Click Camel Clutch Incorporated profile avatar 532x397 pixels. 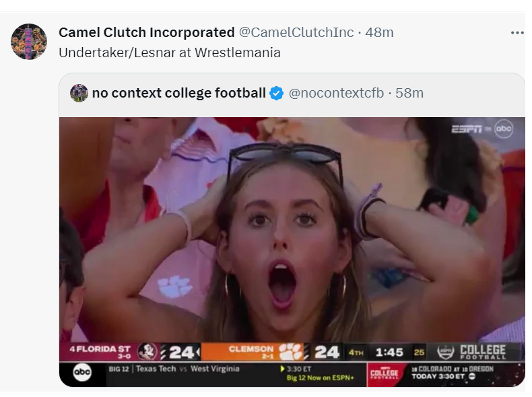point(29,42)
